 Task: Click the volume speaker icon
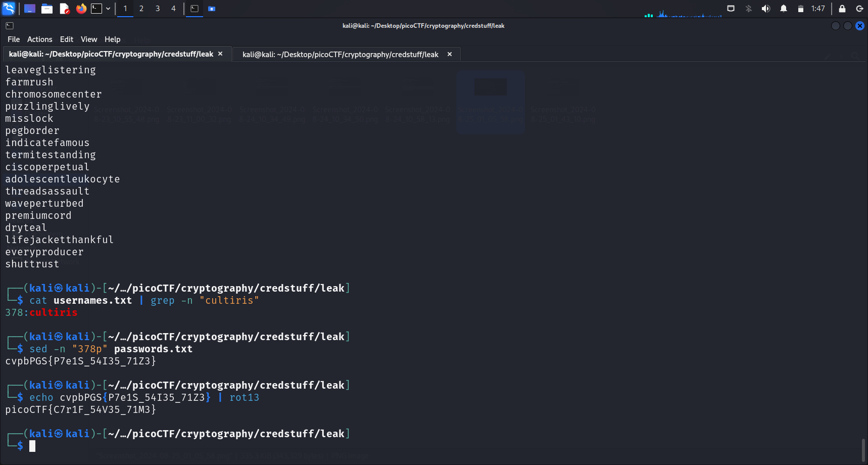click(766, 9)
